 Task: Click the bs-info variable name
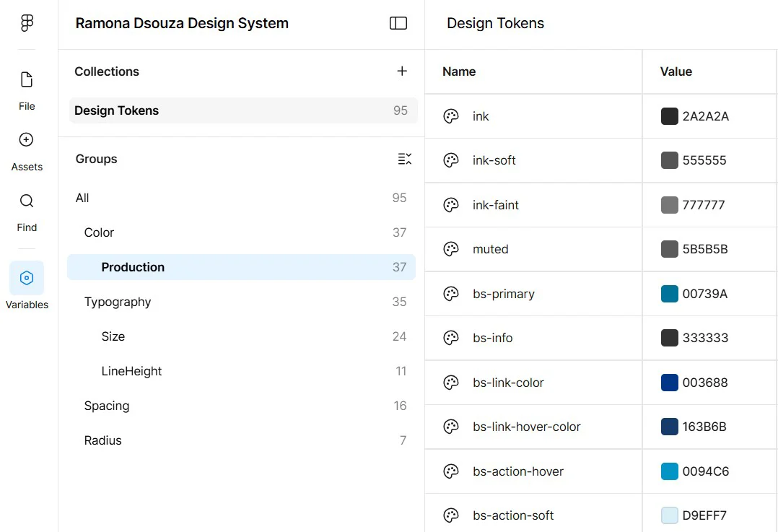(492, 338)
